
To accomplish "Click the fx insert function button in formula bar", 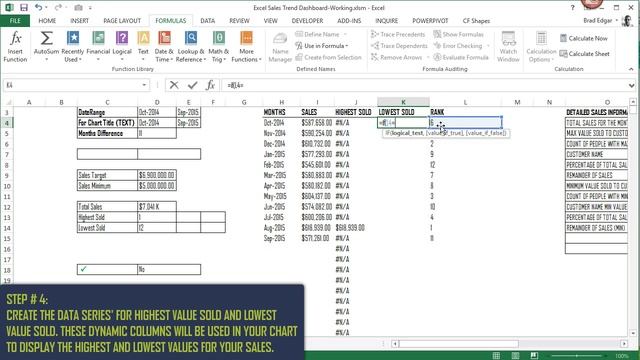I will pos(211,85).
